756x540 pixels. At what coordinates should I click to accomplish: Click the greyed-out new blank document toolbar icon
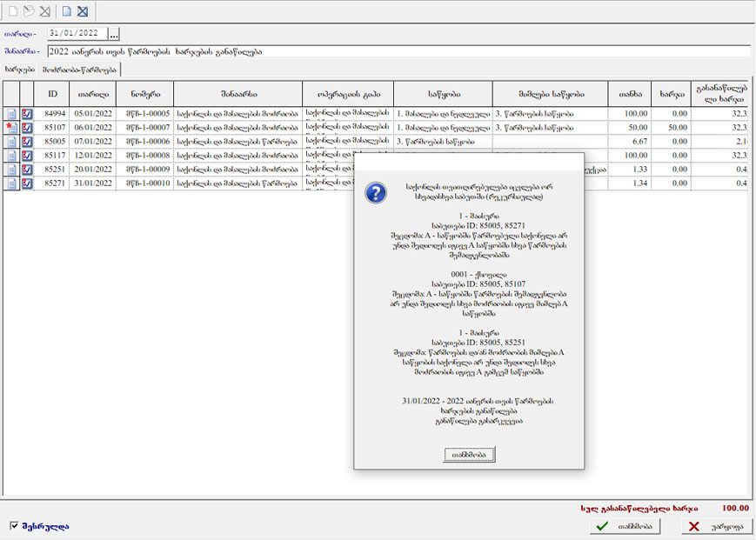14,11
